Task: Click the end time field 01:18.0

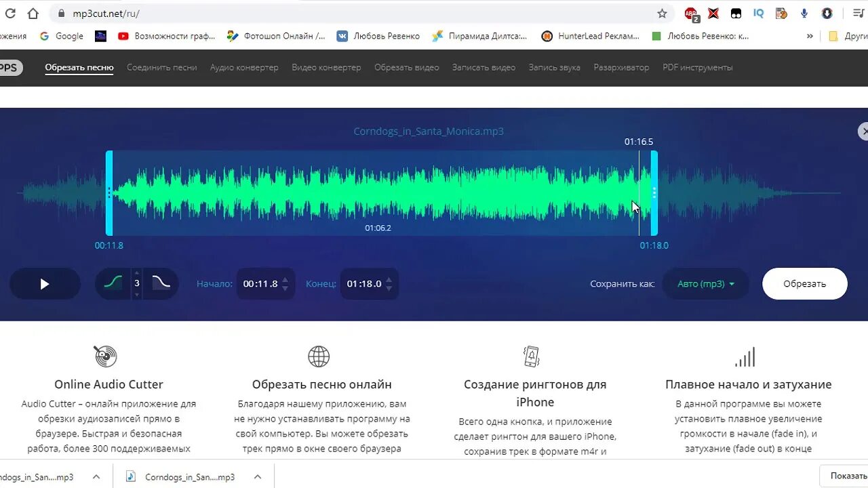Action: pos(364,284)
